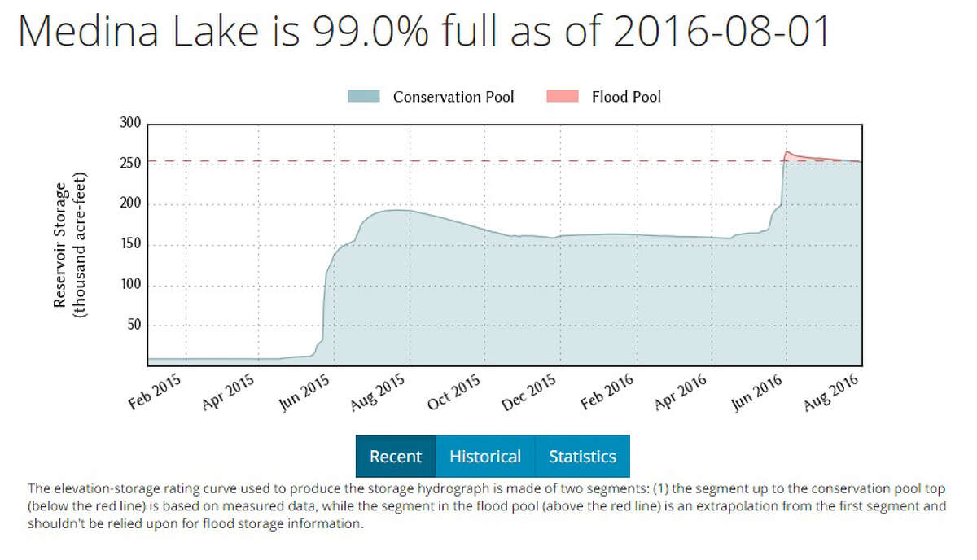Open the Statistics tab
Screen dimensions: 977x560
[582, 457]
